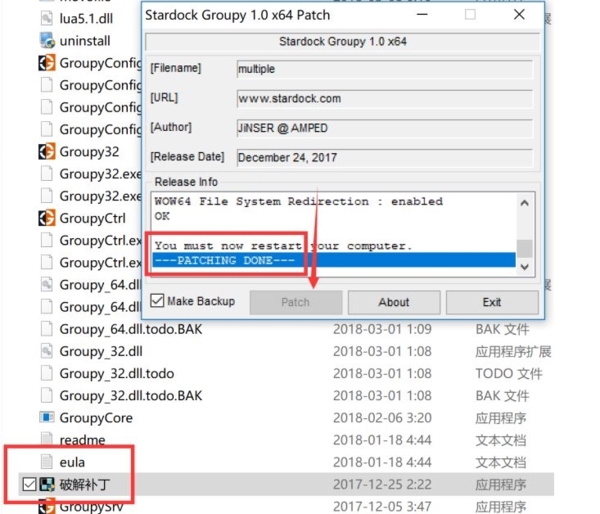Viewport: 600px width, 514px height.
Task: Click the greyed-out Patch button
Action: [x=295, y=302]
